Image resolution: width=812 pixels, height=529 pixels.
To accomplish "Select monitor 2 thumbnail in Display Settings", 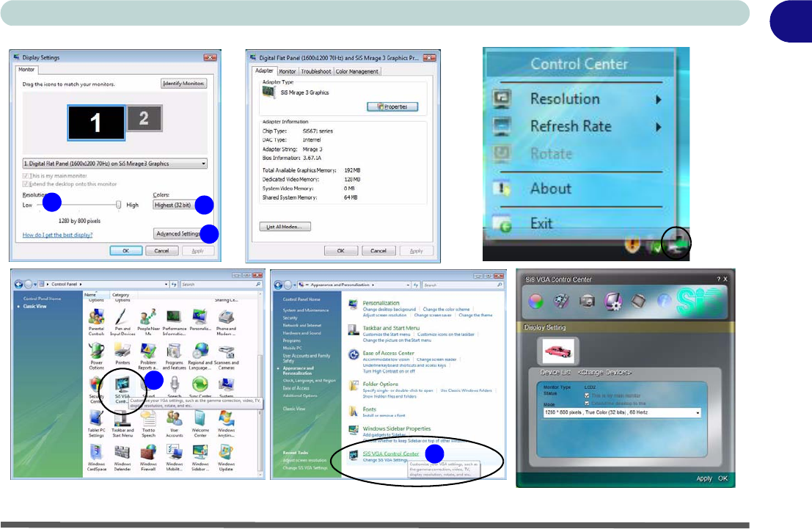I will pos(144,119).
